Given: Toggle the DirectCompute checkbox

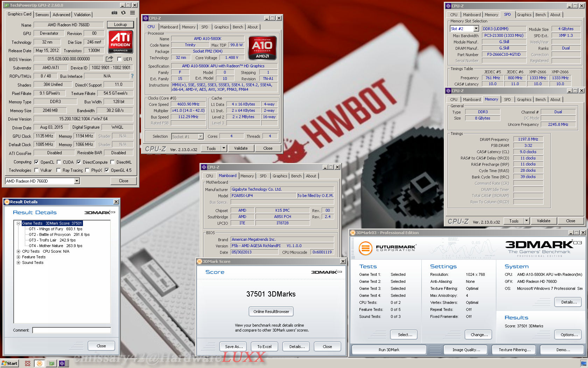Looking at the screenshot, I should coord(79,162).
